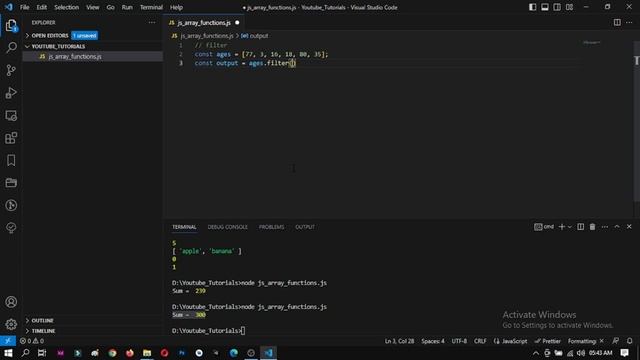
Task: Close the terminal panel
Action: pos(629,227)
